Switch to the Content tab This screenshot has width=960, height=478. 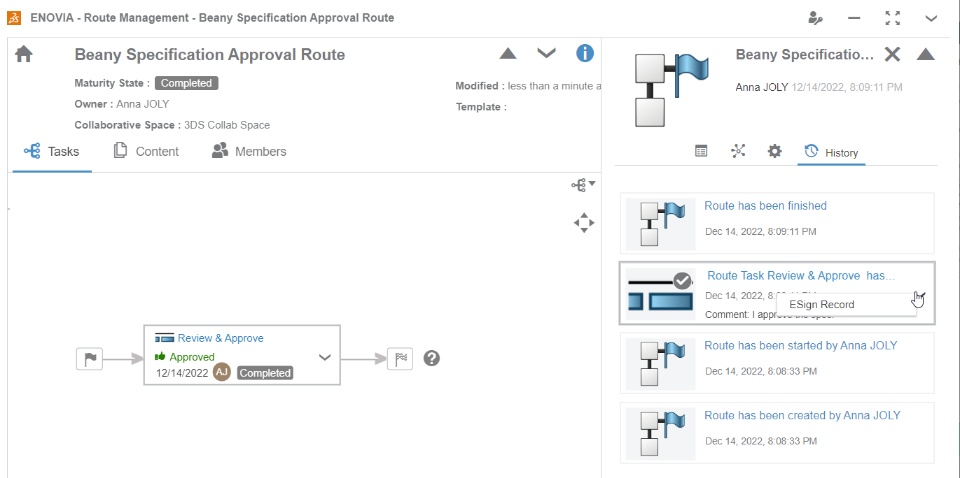146,152
